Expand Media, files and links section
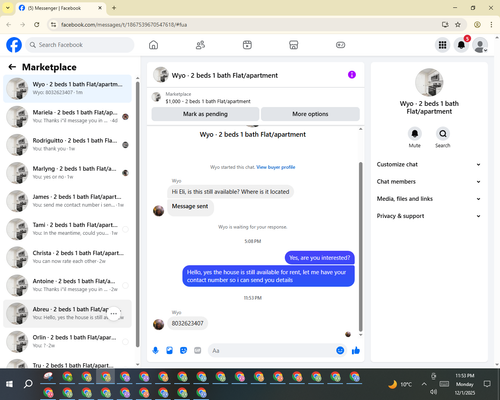This screenshot has width=500, height=400. [x=429, y=199]
